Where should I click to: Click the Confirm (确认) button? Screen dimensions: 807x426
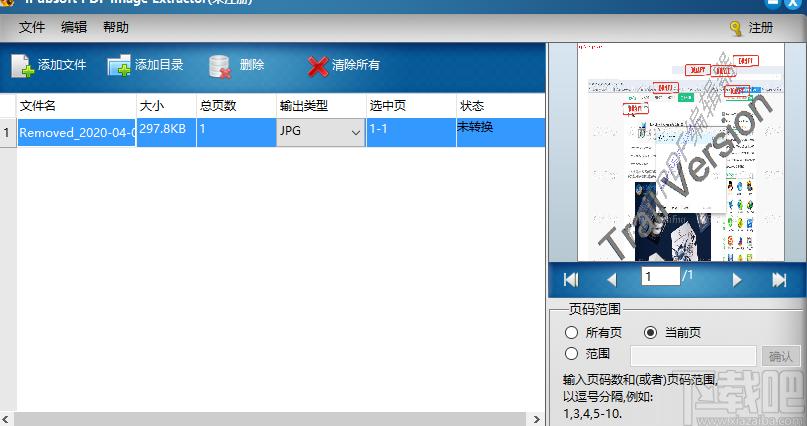pos(780,356)
